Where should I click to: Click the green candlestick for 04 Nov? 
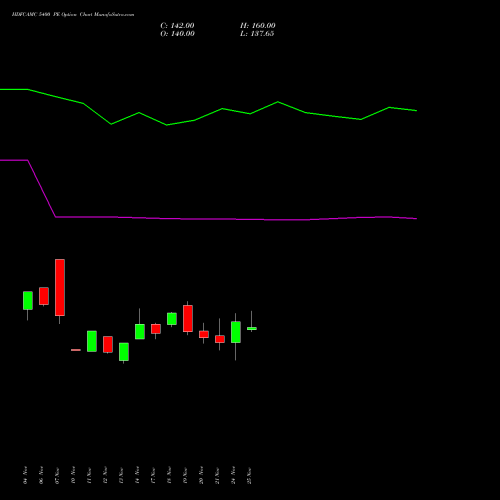(x=28, y=301)
